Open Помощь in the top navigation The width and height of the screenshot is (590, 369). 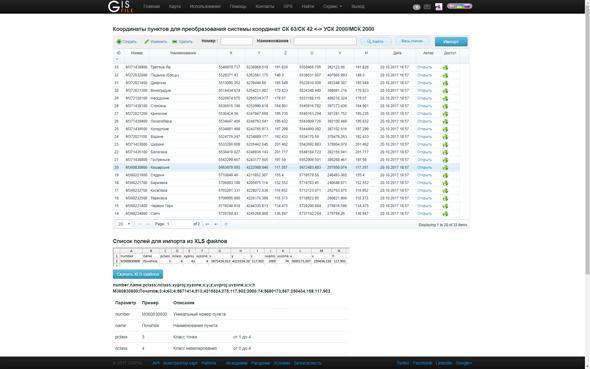pyautogui.click(x=238, y=6)
